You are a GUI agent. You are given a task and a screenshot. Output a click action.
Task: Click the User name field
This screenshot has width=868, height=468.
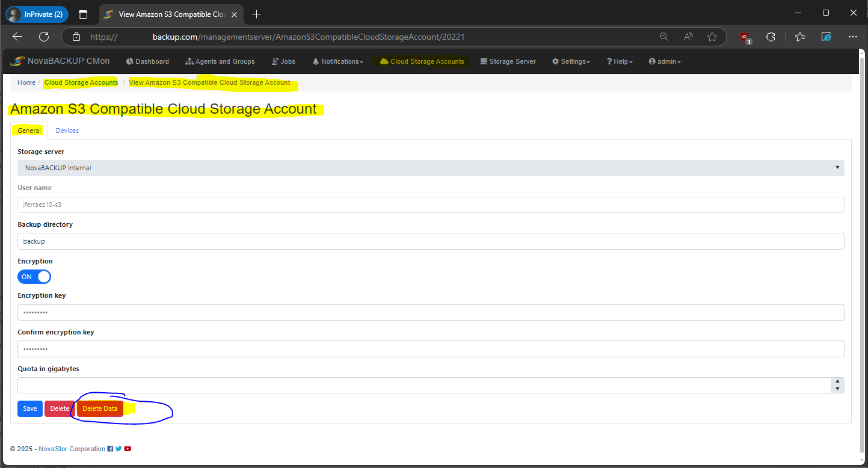(431, 205)
